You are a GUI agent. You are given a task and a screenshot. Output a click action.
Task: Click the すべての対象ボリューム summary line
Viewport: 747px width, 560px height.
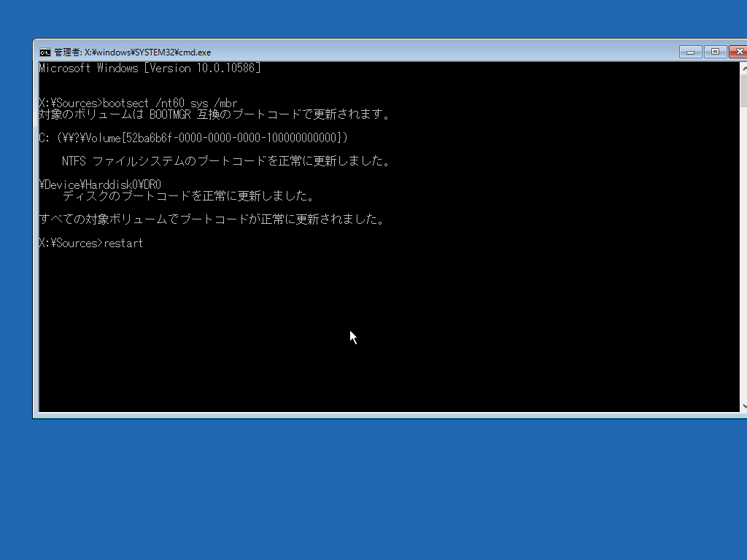pyautogui.click(x=212, y=219)
